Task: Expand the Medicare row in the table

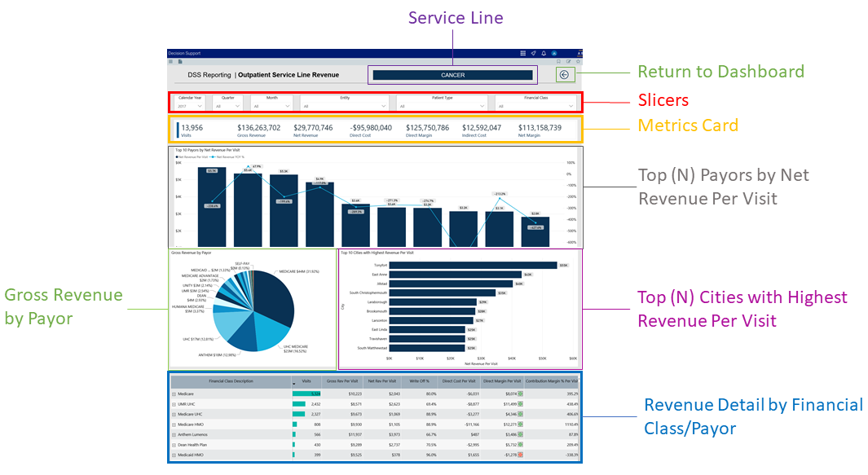Action: (x=174, y=394)
